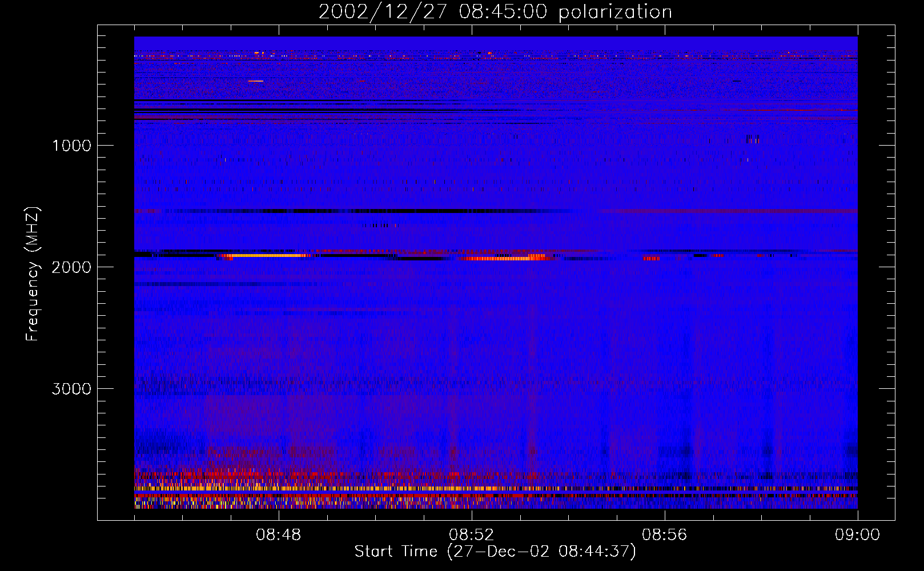The height and width of the screenshot is (571, 924).
Task: Select the 'Start Time (27-Dec-02 08:44:37)' axis label
Action: coord(495,552)
